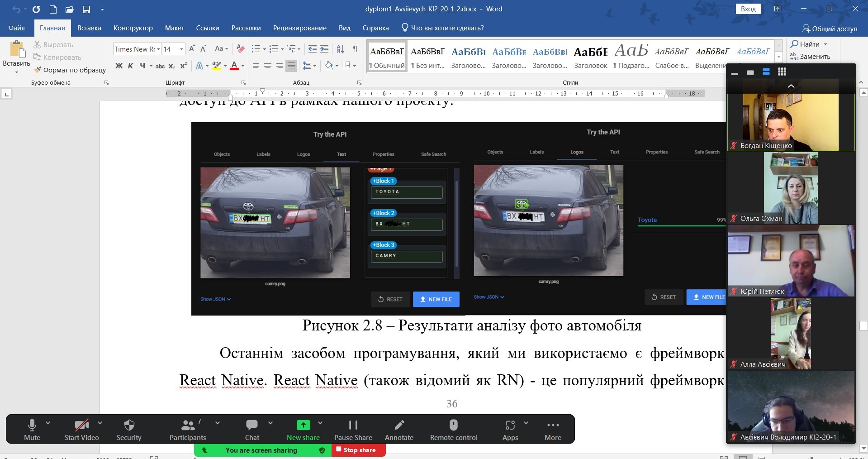This screenshot has width=868, height=459.
Task: Open Zoom Security shield options
Action: pyautogui.click(x=129, y=430)
